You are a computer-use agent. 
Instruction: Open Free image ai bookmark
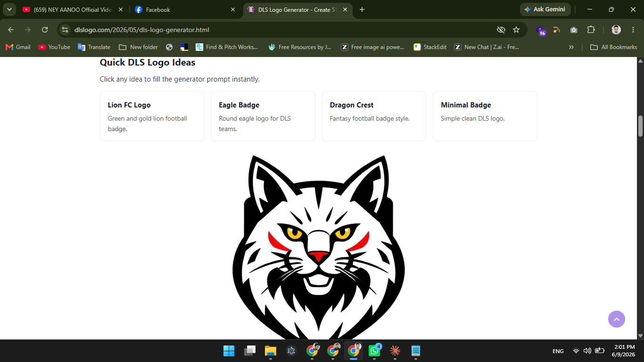pos(372,47)
